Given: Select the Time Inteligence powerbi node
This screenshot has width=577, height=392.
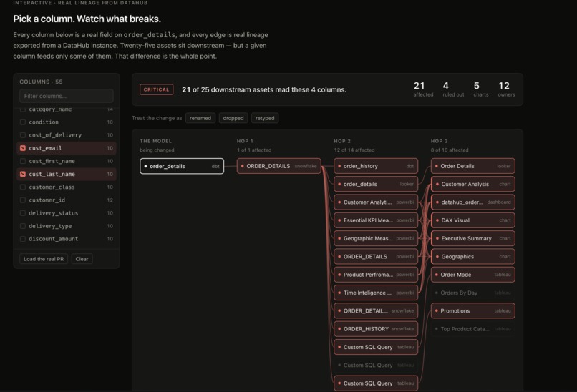Looking at the screenshot, I should pyautogui.click(x=376, y=293).
